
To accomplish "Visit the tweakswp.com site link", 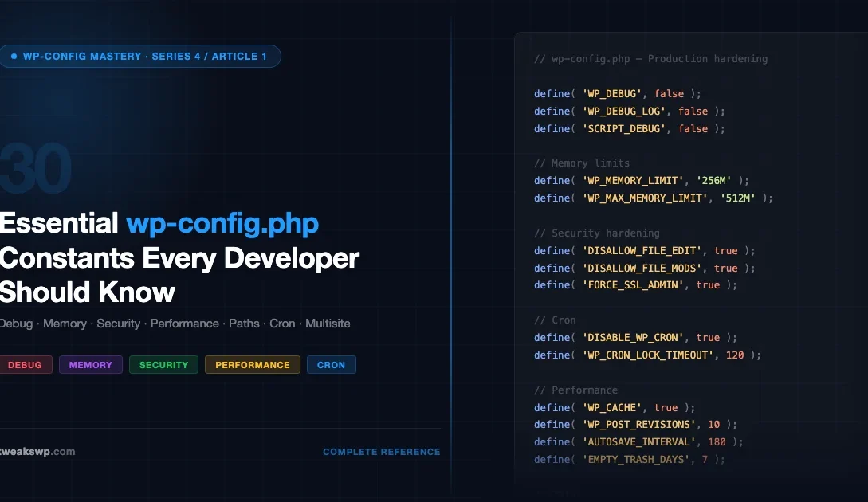I will [38, 451].
